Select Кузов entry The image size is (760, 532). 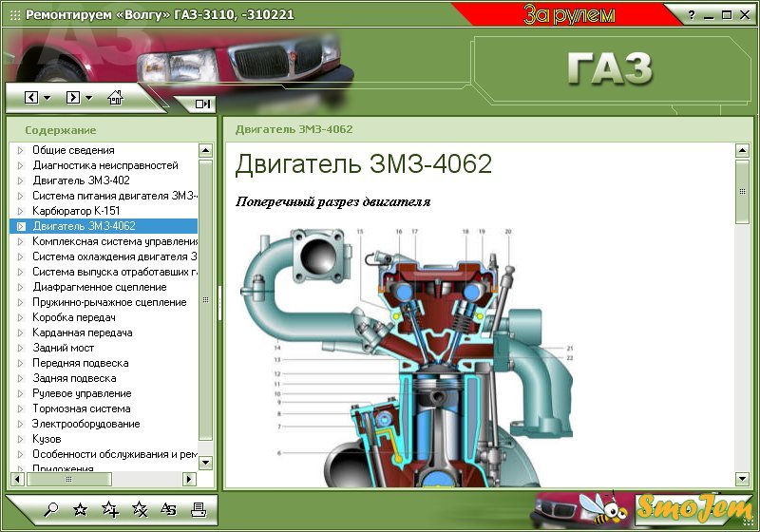pyautogui.click(x=47, y=439)
